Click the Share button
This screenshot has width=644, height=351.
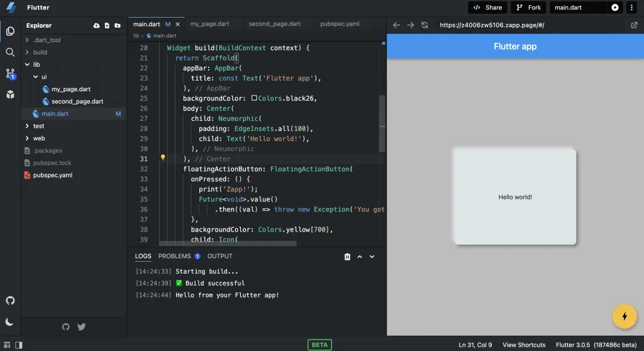[487, 8]
